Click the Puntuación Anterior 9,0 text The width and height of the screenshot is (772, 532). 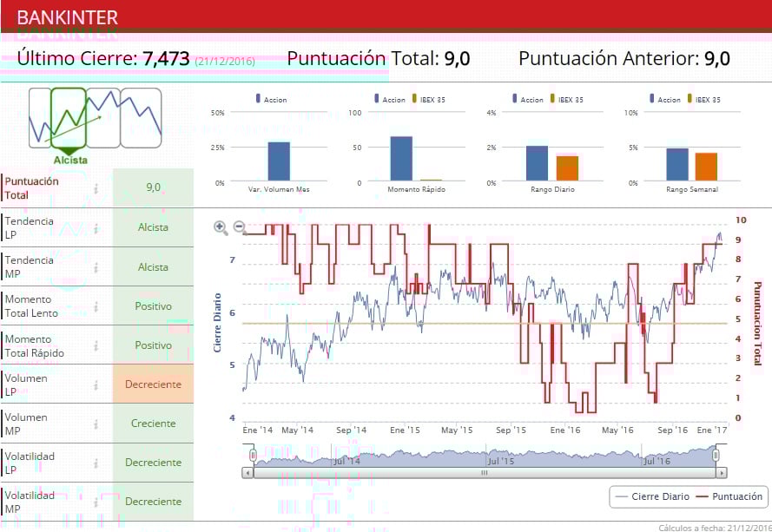tap(624, 58)
